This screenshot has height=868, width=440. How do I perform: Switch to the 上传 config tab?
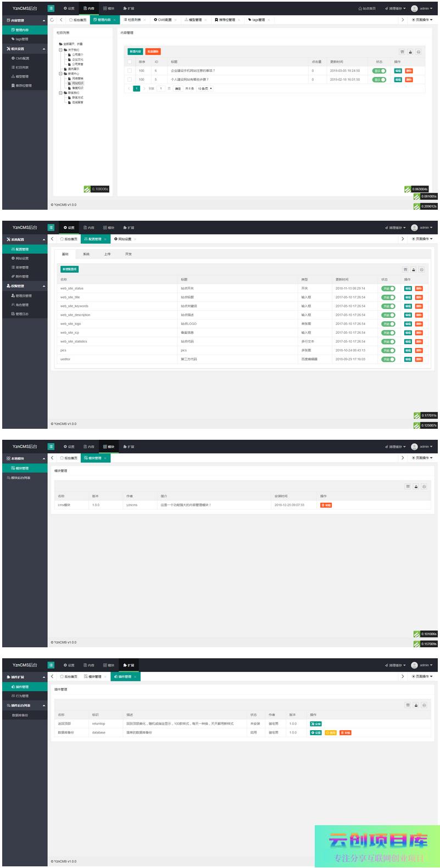pos(107,254)
